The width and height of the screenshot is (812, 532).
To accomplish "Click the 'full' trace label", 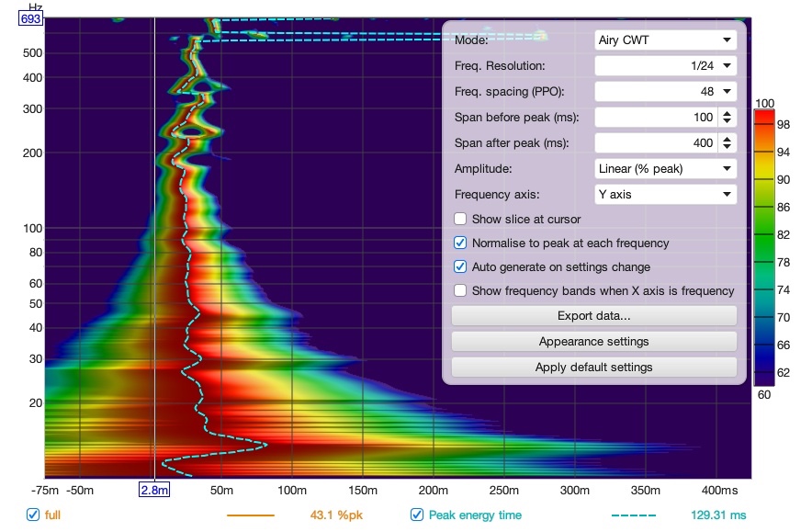I will coord(52,515).
